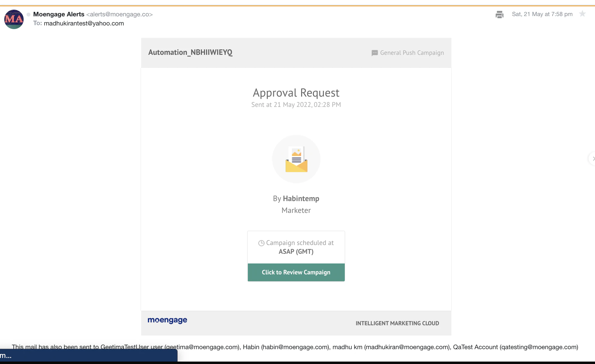Screen dimensions: 595x364
Task: Click the right chevron to view next email
Action: coord(592,159)
